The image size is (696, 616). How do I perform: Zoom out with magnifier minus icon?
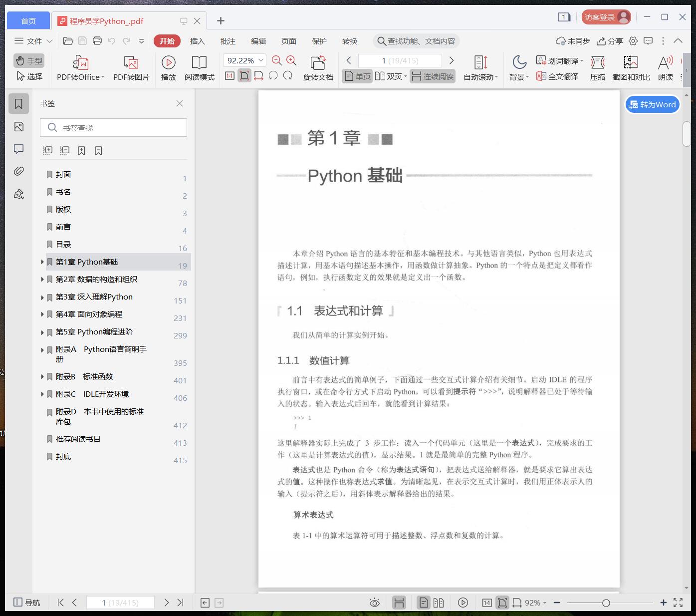pyautogui.click(x=277, y=61)
